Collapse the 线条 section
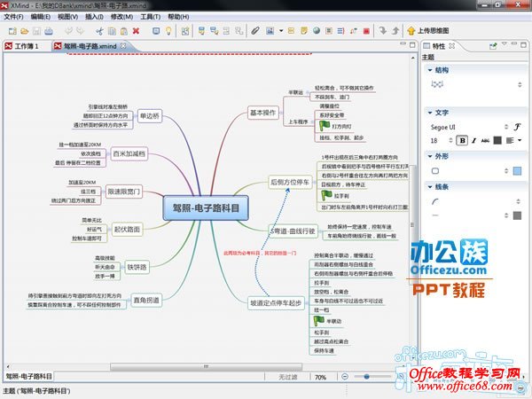 point(430,187)
